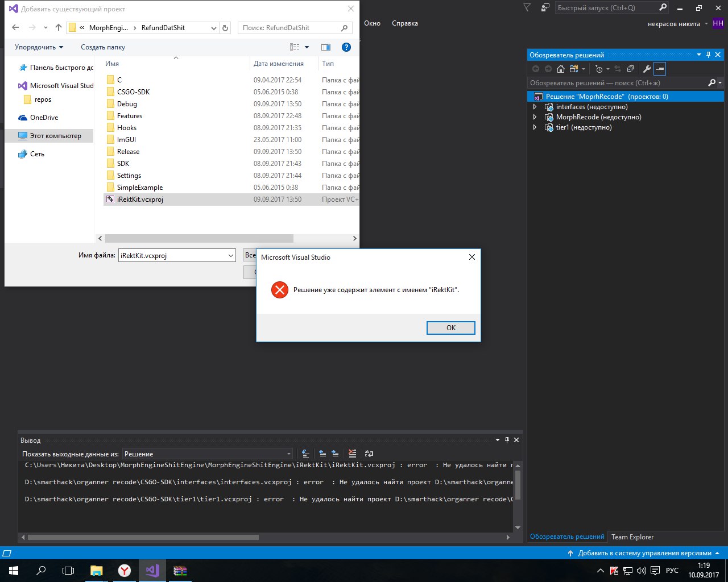Open the file name combo box dropdown arrow
This screenshot has height=582, width=728.
tap(230, 256)
